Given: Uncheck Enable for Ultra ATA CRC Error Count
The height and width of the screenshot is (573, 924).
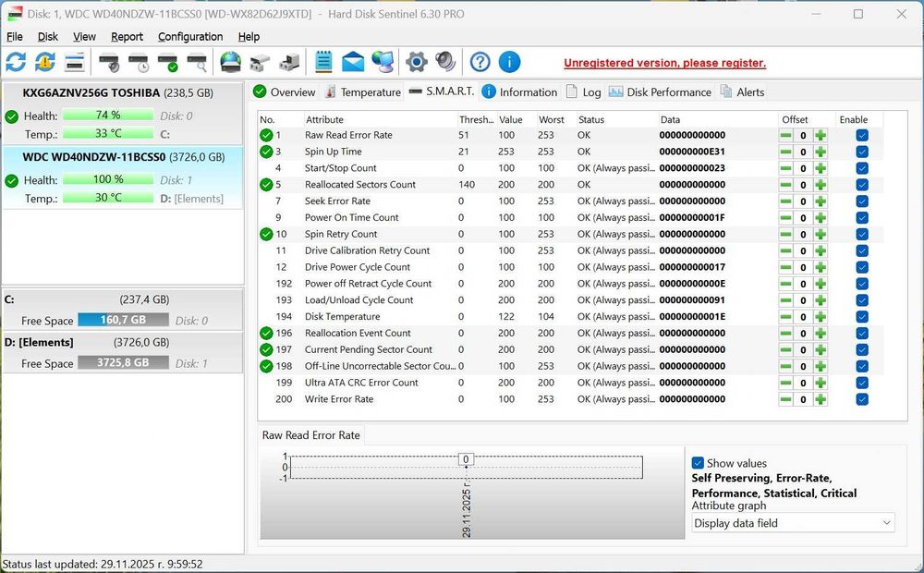Looking at the screenshot, I should 862,384.
